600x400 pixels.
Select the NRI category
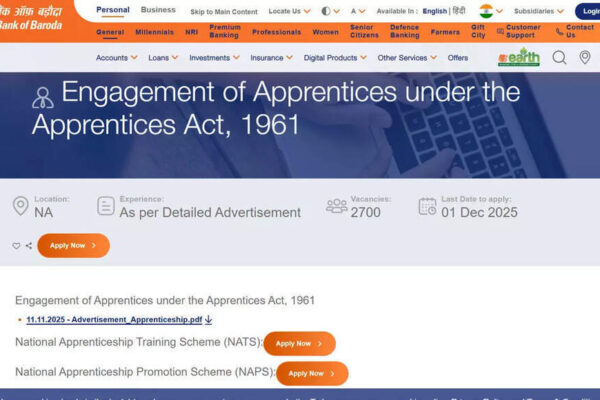(x=191, y=32)
